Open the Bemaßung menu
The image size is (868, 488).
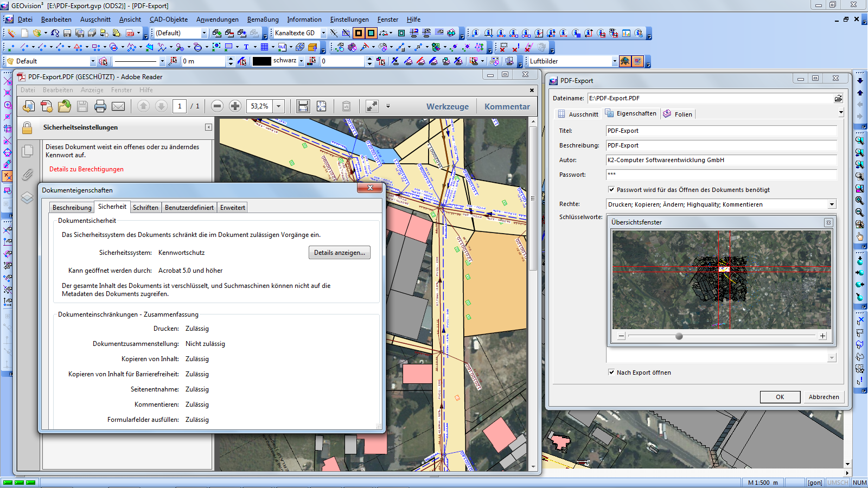[x=263, y=20]
